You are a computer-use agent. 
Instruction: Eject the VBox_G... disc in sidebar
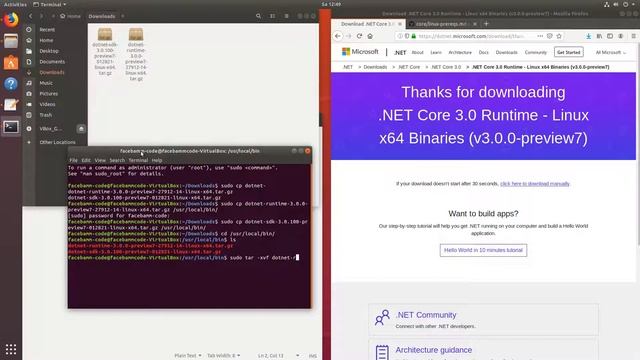pyautogui.click(x=81, y=129)
